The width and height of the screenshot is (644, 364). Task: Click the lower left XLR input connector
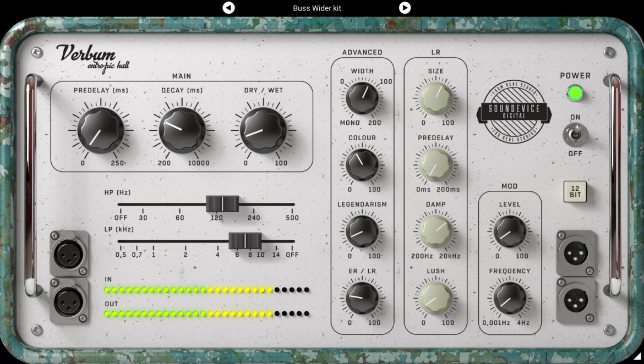(69, 301)
